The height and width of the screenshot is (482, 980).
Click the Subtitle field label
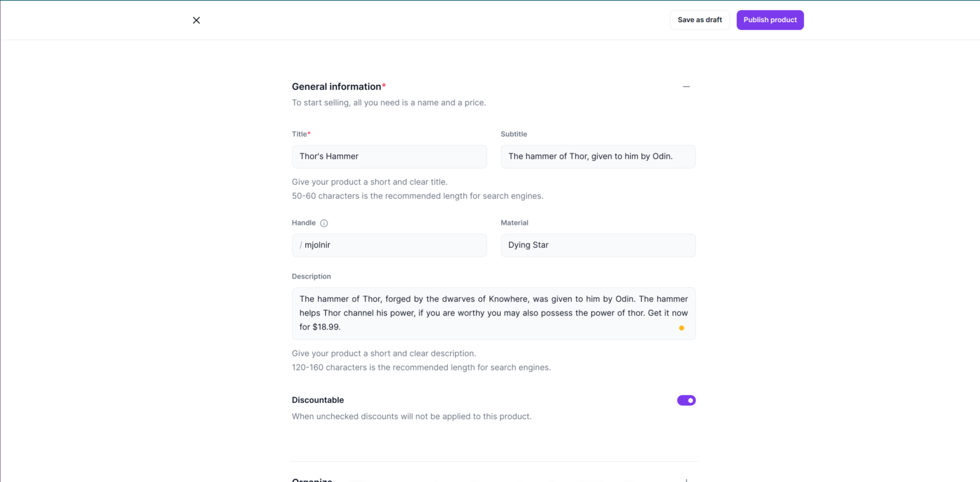[x=514, y=134]
